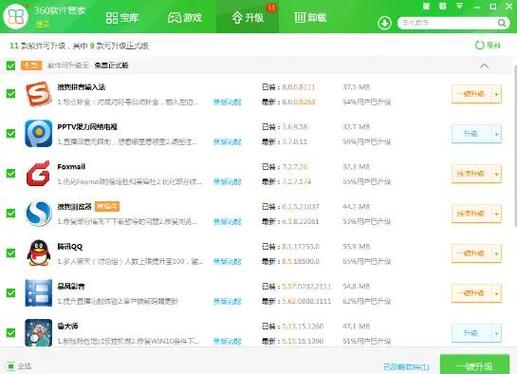Image resolution: width=517 pixels, height=374 pixels.
Task: Click the orange tag beside Sogou browser name
Action: 107,207
